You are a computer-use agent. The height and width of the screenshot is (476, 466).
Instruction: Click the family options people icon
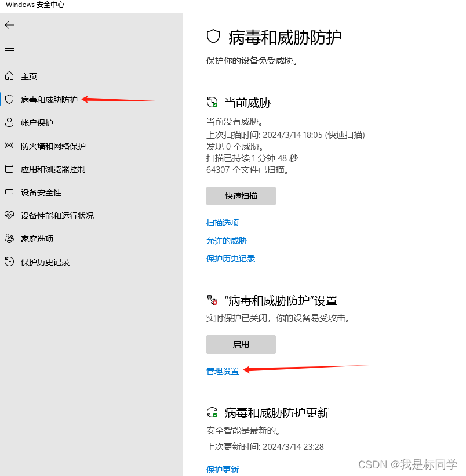[x=9, y=238]
